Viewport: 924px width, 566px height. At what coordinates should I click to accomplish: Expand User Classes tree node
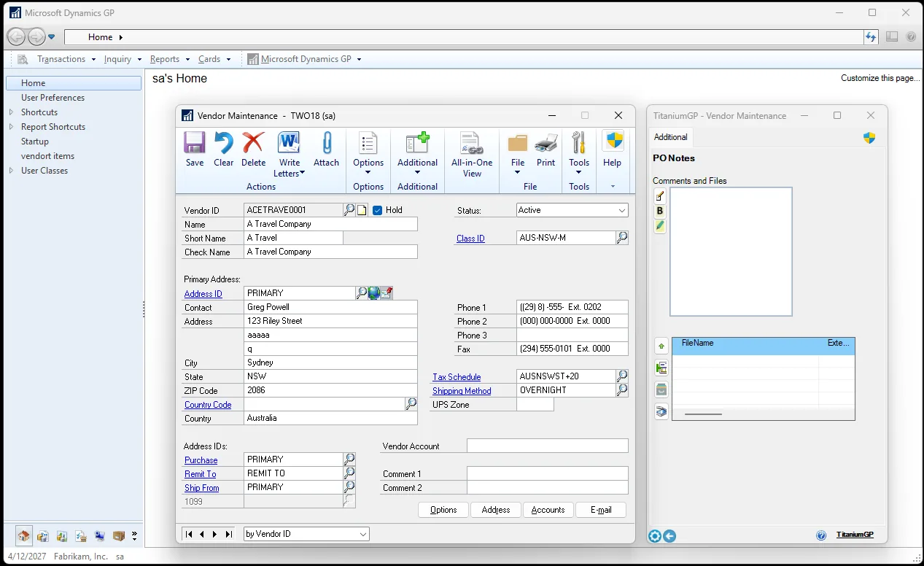11,171
